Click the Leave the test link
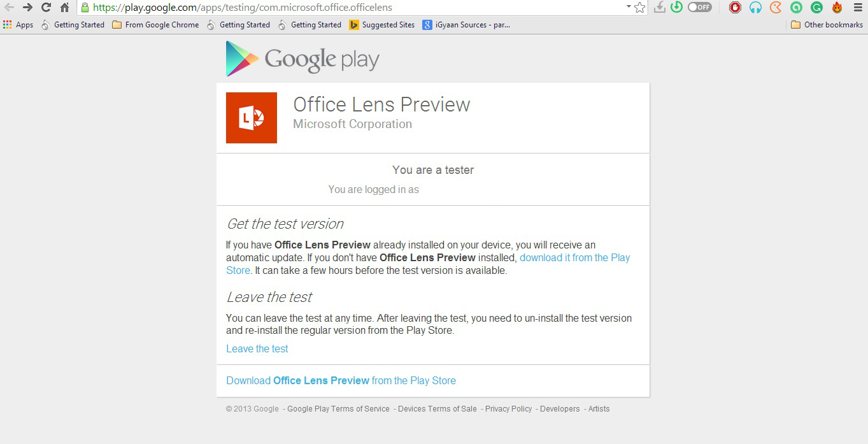Viewport: 868px width, 444px height. point(257,348)
